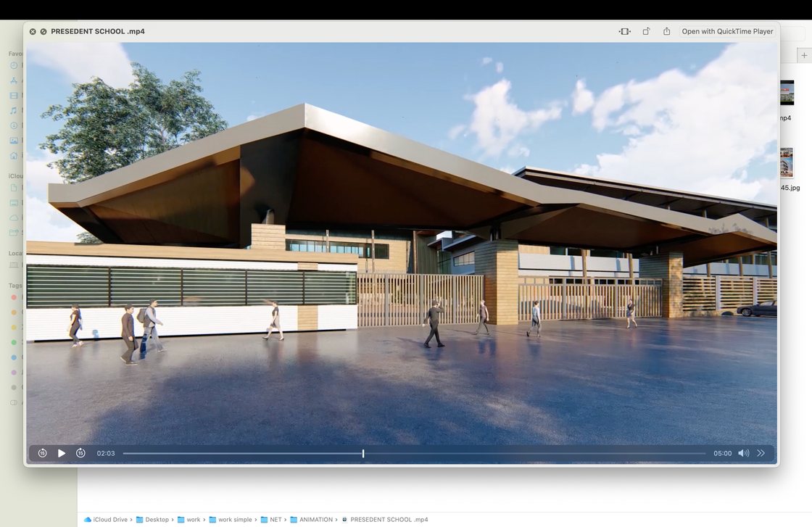The width and height of the screenshot is (812, 527).
Task: Open the double-chevron more controls menu
Action: 761,453
